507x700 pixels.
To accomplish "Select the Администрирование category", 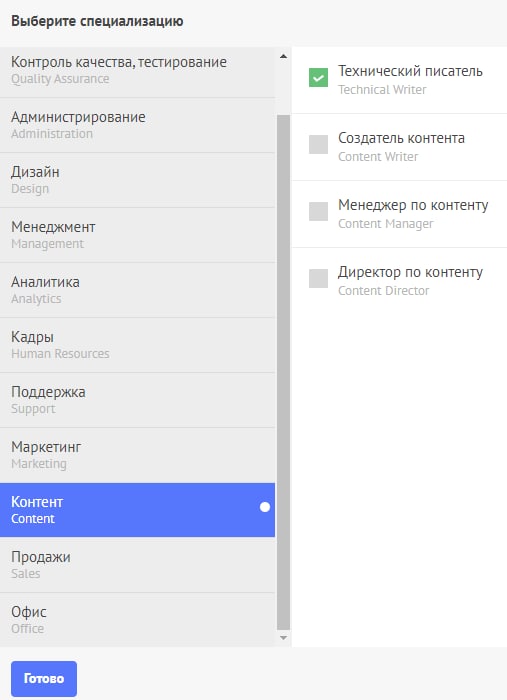I will tap(137, 125).
